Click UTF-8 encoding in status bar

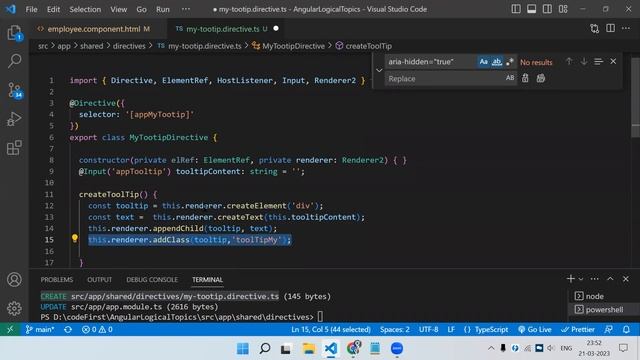[x=428, y=329]
